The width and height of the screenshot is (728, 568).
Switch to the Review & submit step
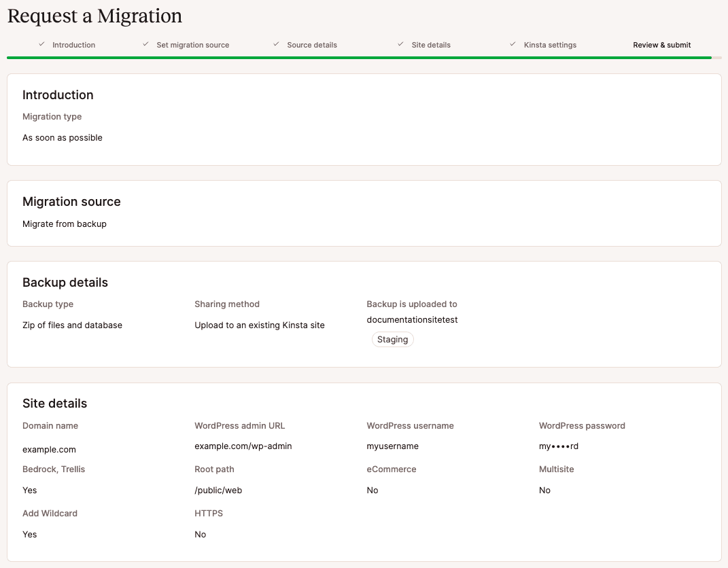click(661, 45)
